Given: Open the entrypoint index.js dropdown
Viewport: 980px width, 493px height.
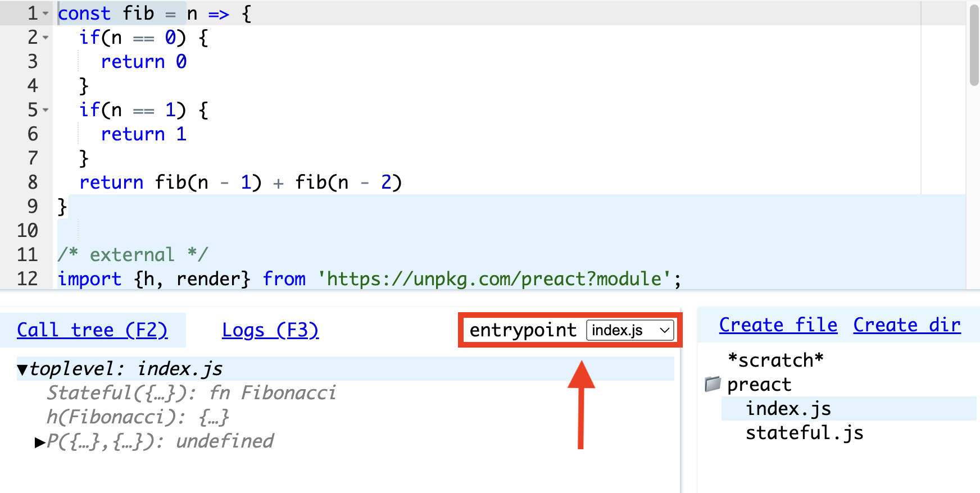Looking at the screenshot, I should click(629, 330).
